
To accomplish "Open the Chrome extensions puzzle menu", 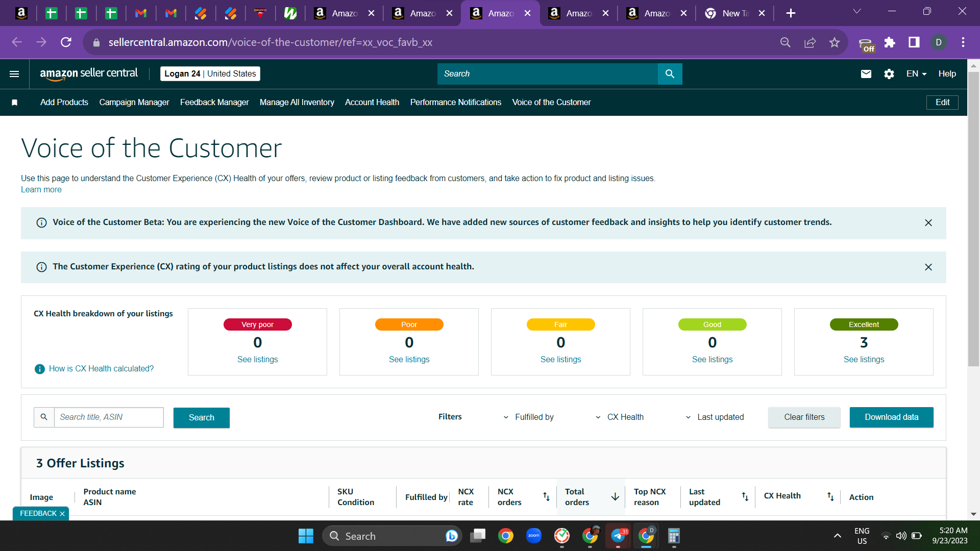I will [x=890, y=42].
